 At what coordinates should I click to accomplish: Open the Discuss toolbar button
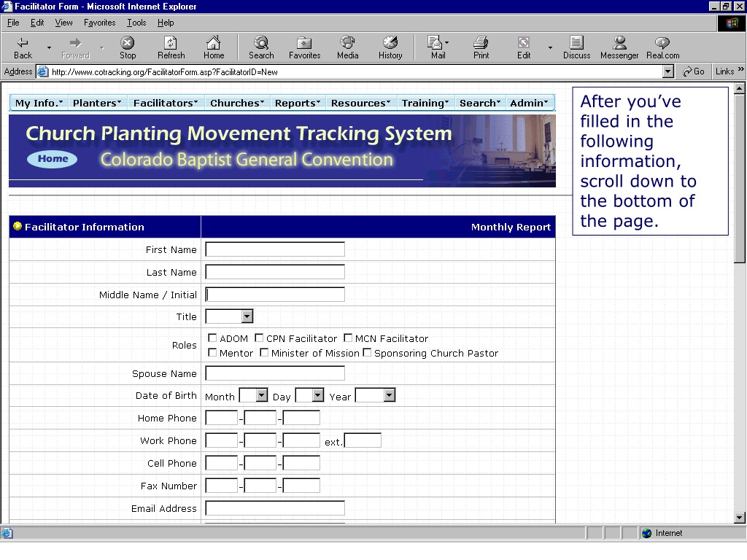(x=576, y=47)
